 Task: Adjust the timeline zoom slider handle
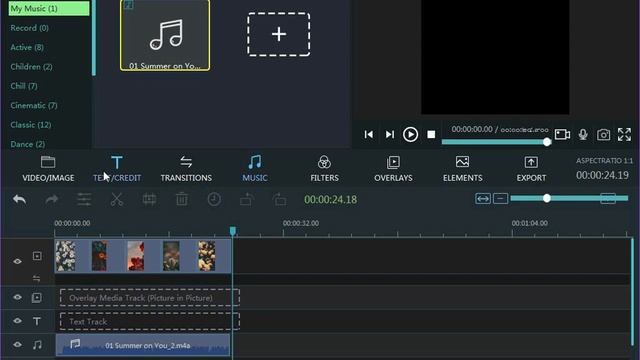(547, 199)
